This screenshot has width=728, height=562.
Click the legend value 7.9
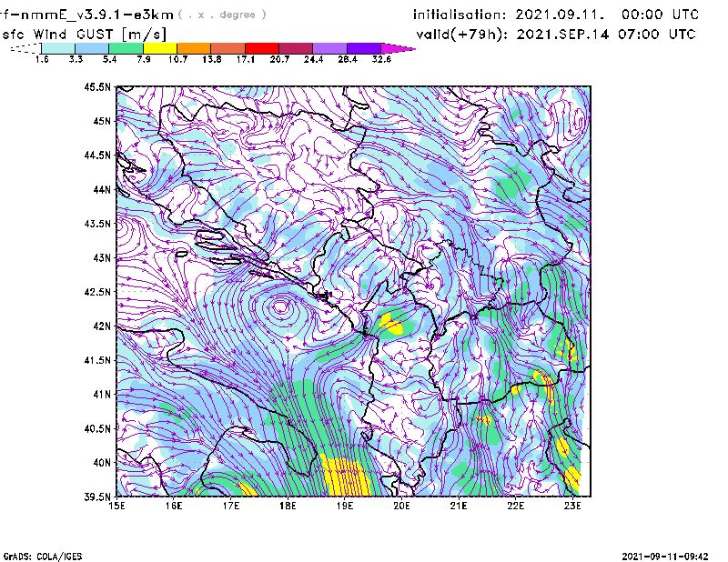144,59
